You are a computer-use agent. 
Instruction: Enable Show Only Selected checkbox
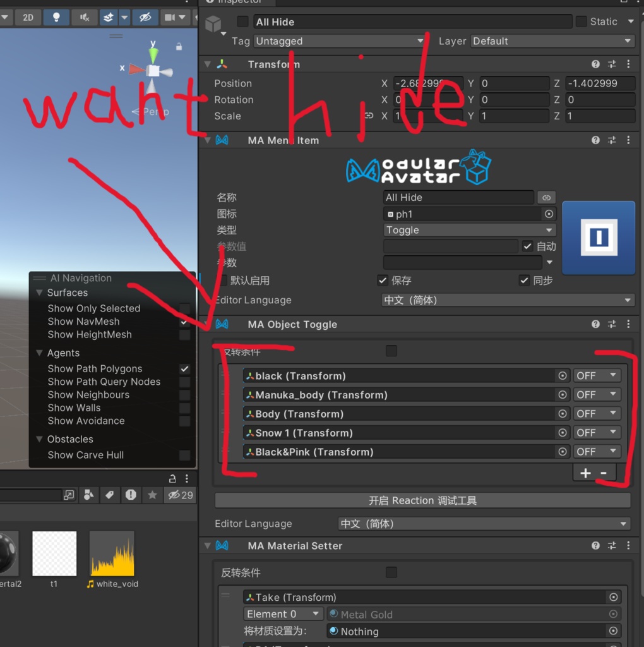point(185,308)
